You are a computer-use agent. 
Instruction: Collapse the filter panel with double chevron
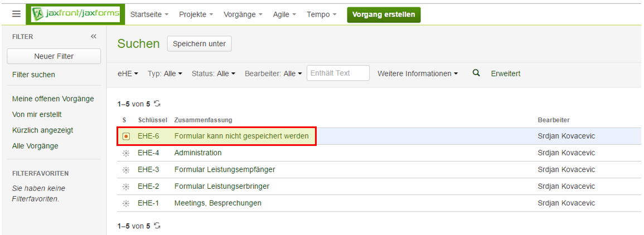tap(94, 36)
